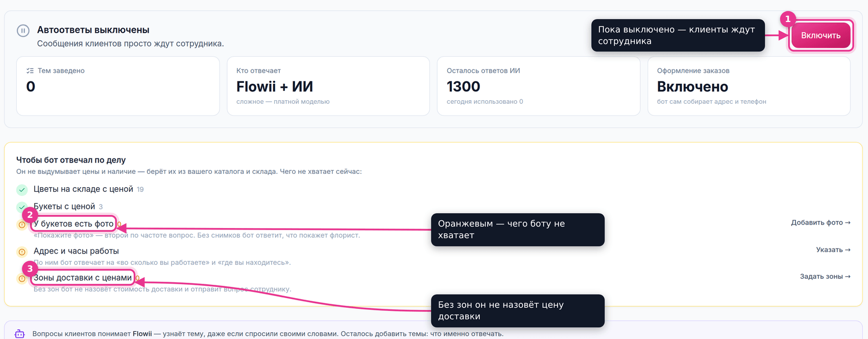Click the pause icon beside Автоответы выключены
Image resolution: width=868 pixels, height=339 pixels.
(x=23, y=31)
